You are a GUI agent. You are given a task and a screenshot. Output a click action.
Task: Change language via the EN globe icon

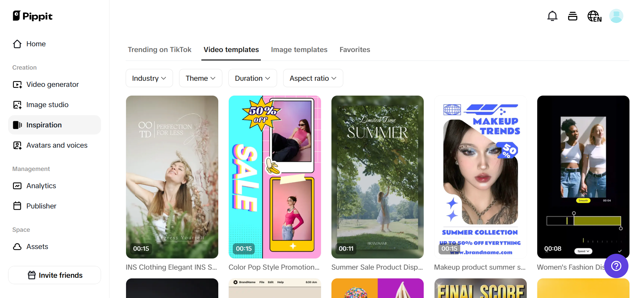pyautogui.click(x=594, y=16)
